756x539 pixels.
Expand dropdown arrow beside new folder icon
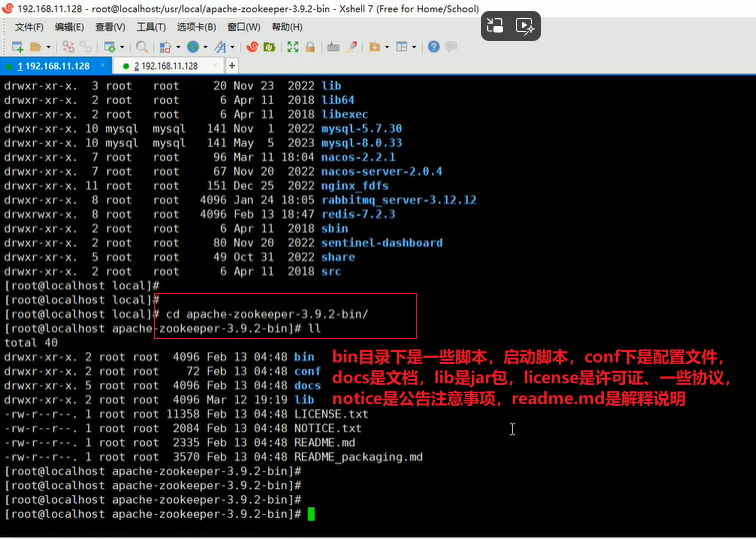(x=387, y=47)
